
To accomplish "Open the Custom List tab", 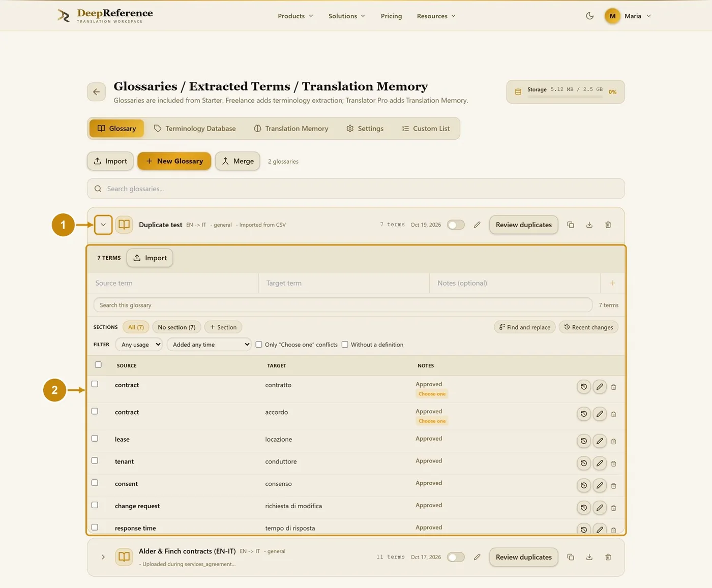I will pyautogui.click(x=426, y=129).
